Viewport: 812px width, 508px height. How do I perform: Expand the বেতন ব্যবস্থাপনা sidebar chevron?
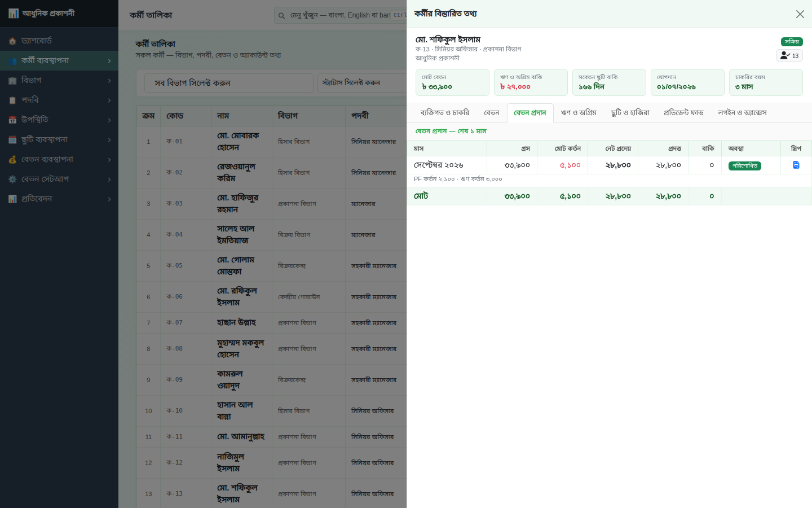pos(109,159)
